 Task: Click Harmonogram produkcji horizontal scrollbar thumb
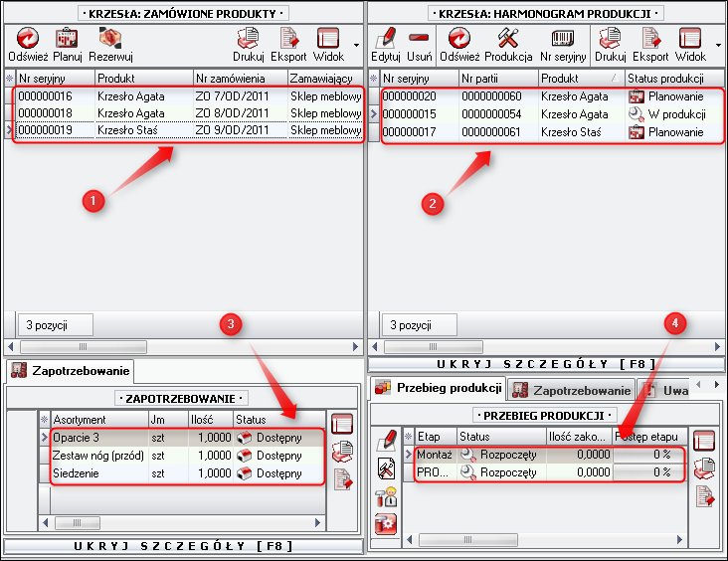point(434,346)
